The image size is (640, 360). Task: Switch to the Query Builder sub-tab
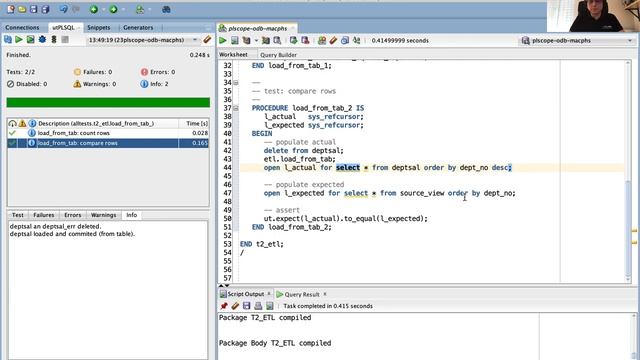[278, 55]
